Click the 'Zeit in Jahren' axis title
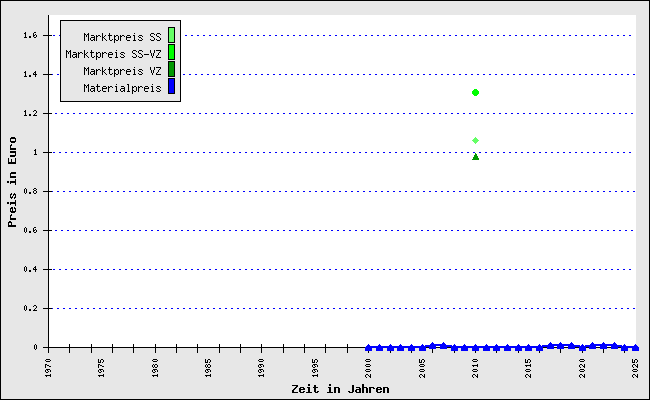Viewport: 650px width, 400px height. (x=340, y=389)
